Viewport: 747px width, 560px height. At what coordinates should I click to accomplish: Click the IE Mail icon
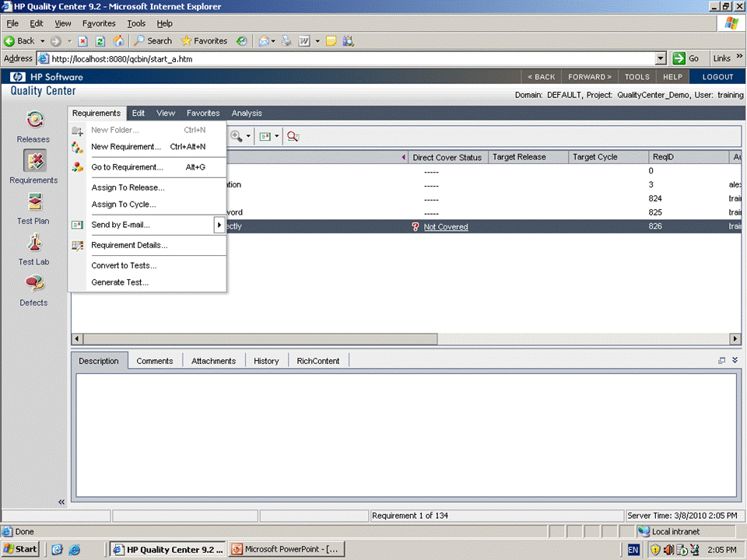[x=264, y=41]
